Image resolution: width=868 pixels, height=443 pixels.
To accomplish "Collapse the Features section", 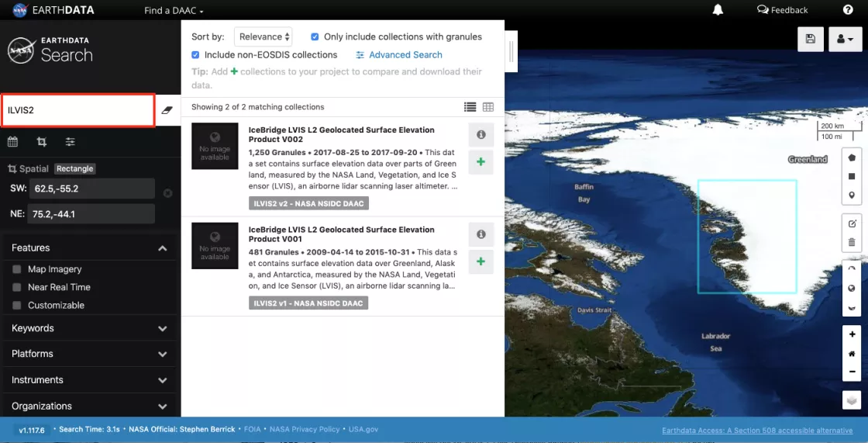I will click(162, 248).
